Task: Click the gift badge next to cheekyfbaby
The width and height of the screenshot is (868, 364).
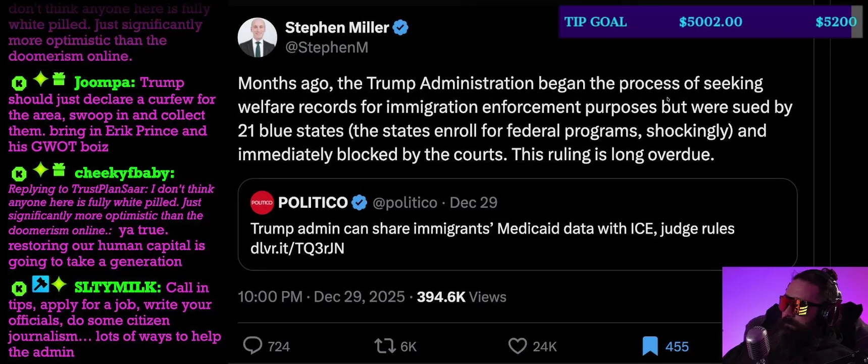Action: (x=59, y=170)
